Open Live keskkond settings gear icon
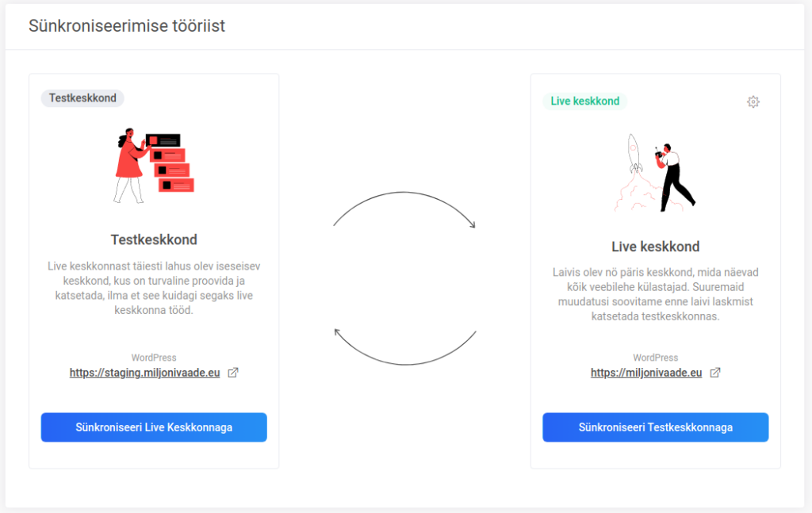Image resolution: width=812 pixels, height=513 pixels. tap(753, 101)
